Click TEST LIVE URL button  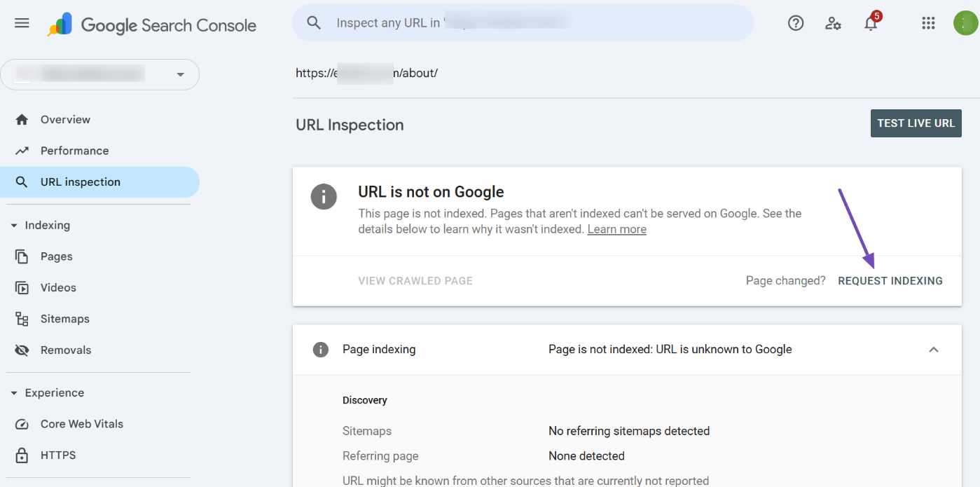(x=916, y=123)
